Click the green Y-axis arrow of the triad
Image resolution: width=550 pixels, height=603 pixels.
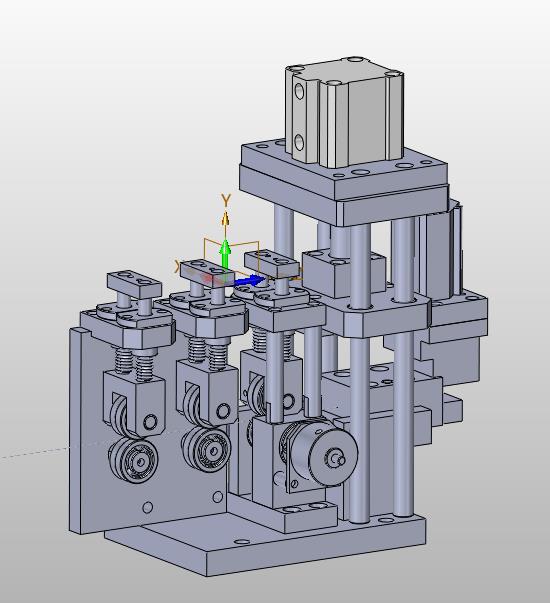click(x=225, y=254)
